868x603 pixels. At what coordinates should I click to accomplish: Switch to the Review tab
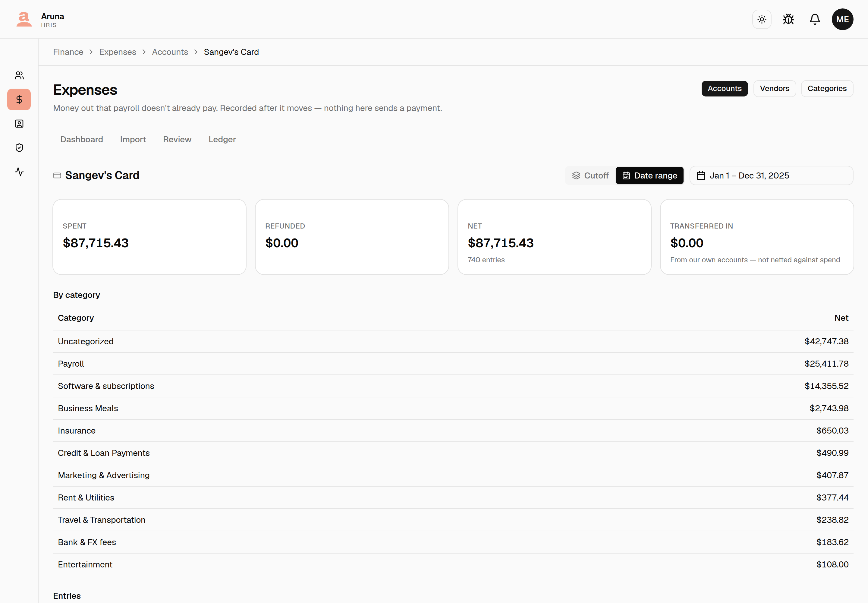point(177,139)
